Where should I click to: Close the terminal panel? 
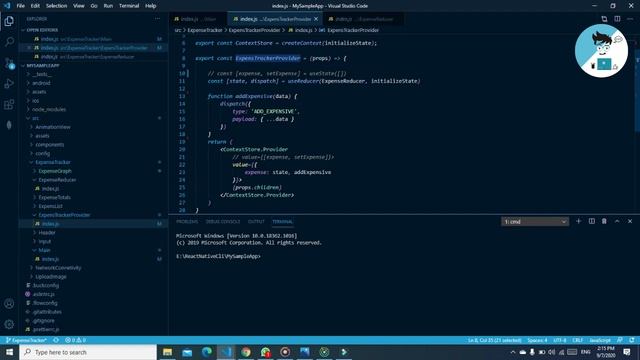(x=630, y=221)
